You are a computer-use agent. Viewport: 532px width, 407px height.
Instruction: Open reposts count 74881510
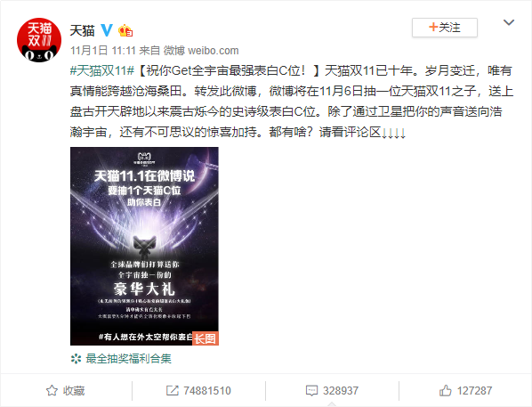(207, 391)
